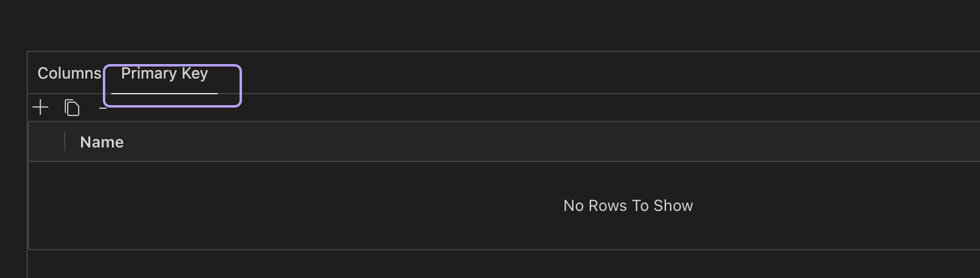Add a new primary key row
This screenshot has height=278, width=980.
coord(41,108)
